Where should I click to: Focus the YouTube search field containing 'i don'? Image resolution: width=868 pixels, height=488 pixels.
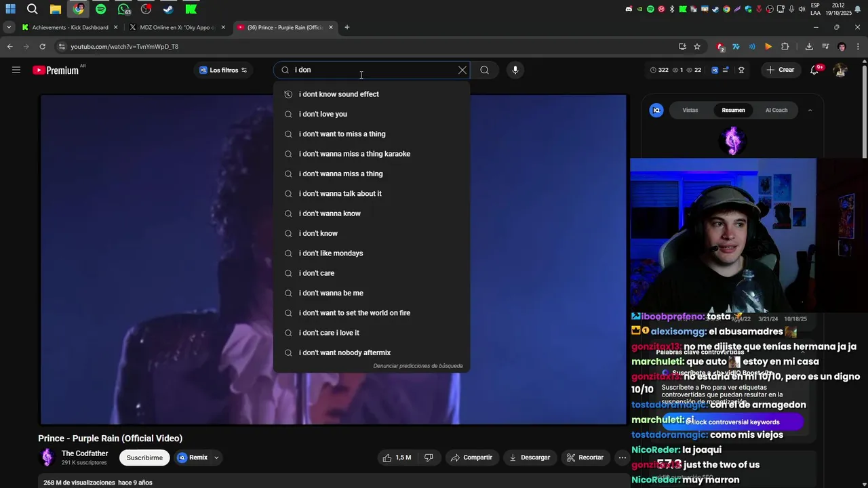pyautogui.click(x=373, y=70)
